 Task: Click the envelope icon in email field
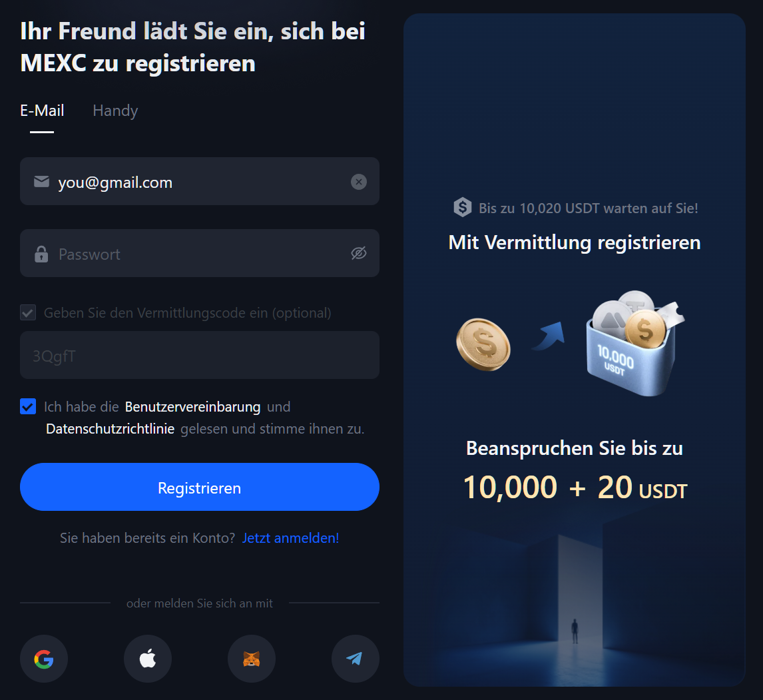(41, 182)
